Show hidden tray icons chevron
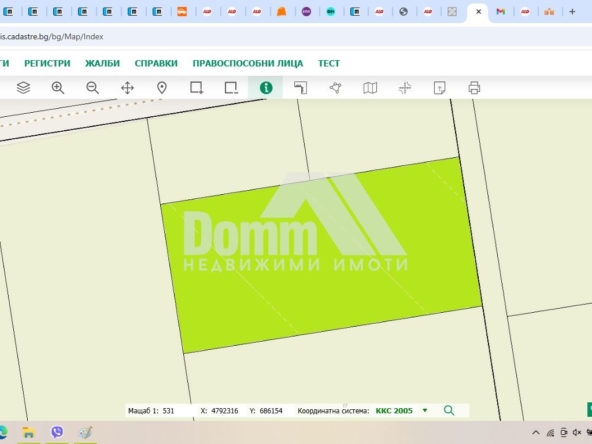 (x=535, y=433)
